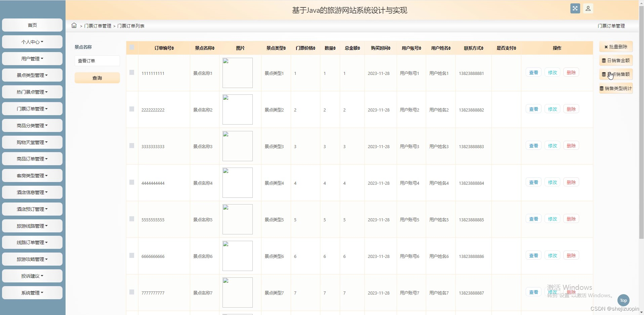
Task: Sort by 景点名称 column header
Action: [x=205, y=48]
